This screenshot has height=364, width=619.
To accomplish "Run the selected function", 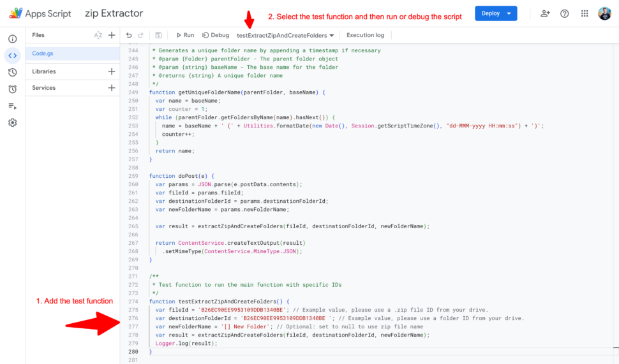I will pyautogui.click(x=185, y=35).
